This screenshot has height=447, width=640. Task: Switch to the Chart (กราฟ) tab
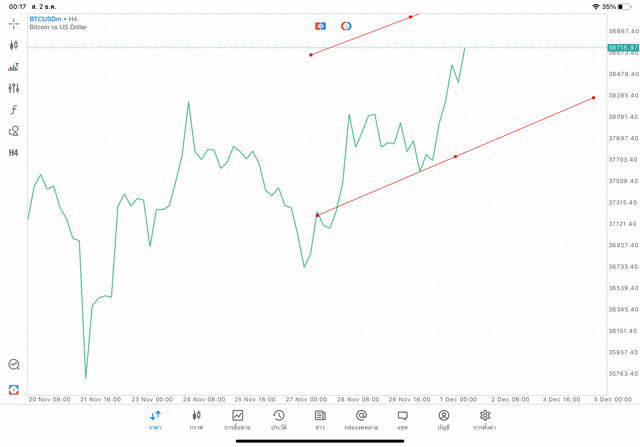click(x=196, y=419)
